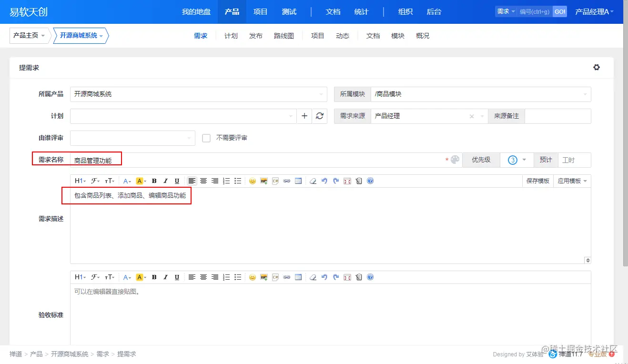The height and width of the screenshot is (364, 628).
Task: Switch to the 路线图 tab
Action: pos(284,36)
